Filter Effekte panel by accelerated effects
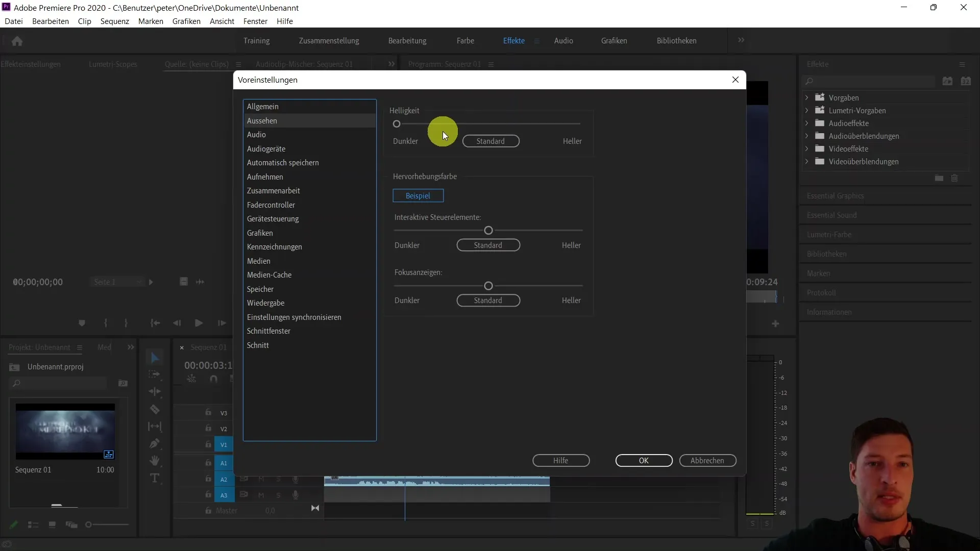Screen dimensions: 980x551 pyautogui.click(x=948, y=81)
